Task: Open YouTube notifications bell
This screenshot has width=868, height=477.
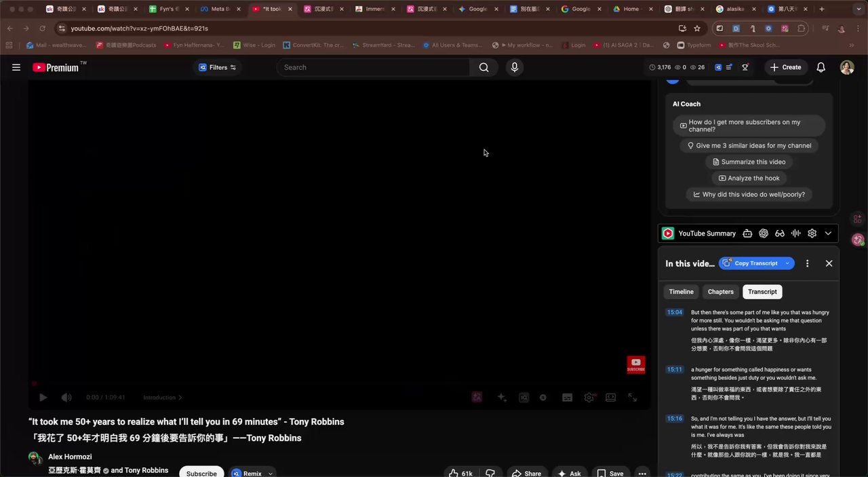Action: pos(821,67)
